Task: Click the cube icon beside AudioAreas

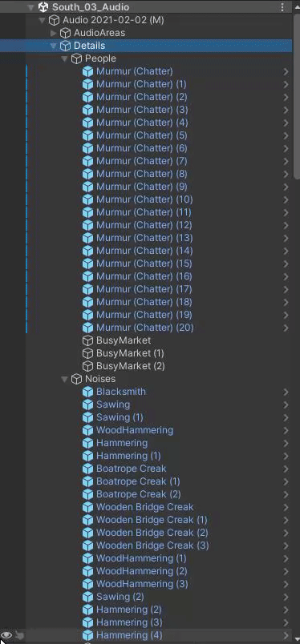Action: coord(66,33)
